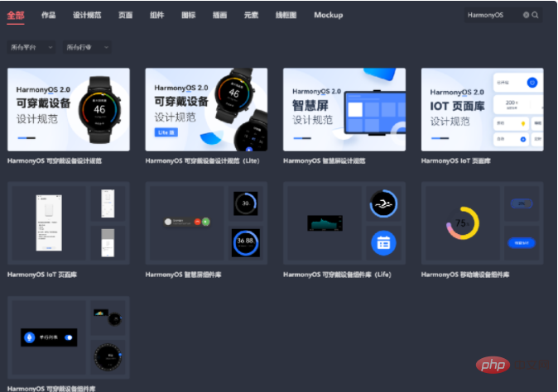The height and width of the screenshot is (392, 558).
Task: Click the blue pill button in mobile components
Action: 522,243
